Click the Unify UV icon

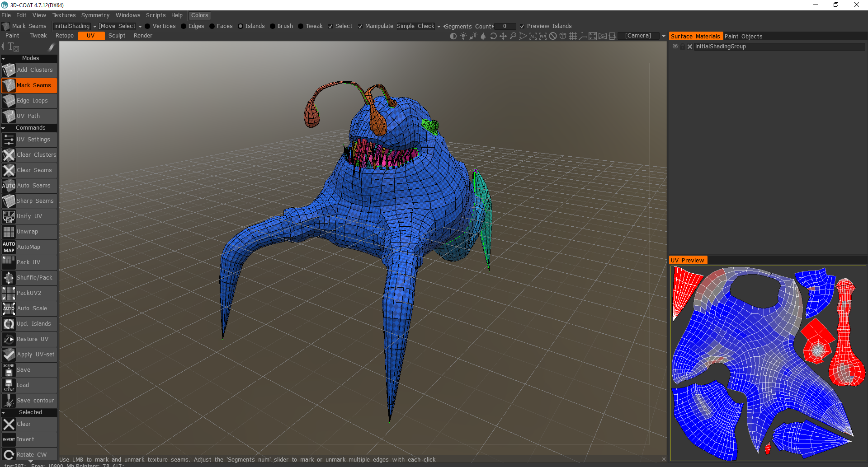point(9,216)
